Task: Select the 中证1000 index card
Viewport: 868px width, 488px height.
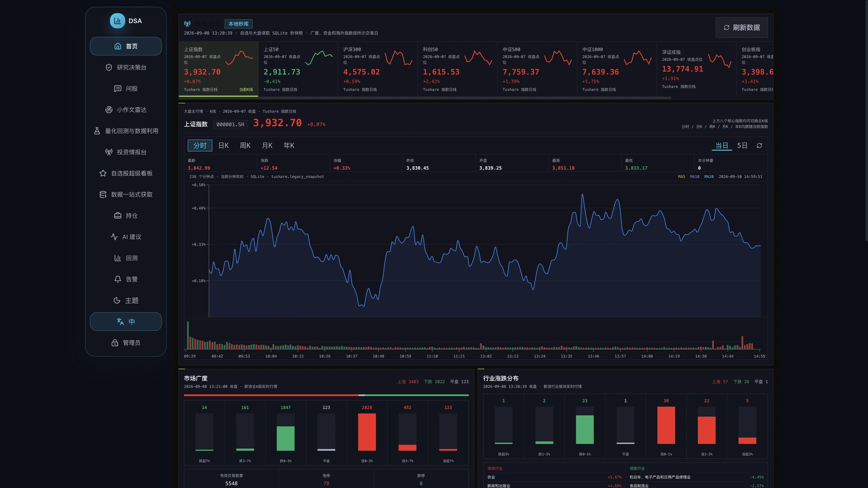Action: coord(617,69)
